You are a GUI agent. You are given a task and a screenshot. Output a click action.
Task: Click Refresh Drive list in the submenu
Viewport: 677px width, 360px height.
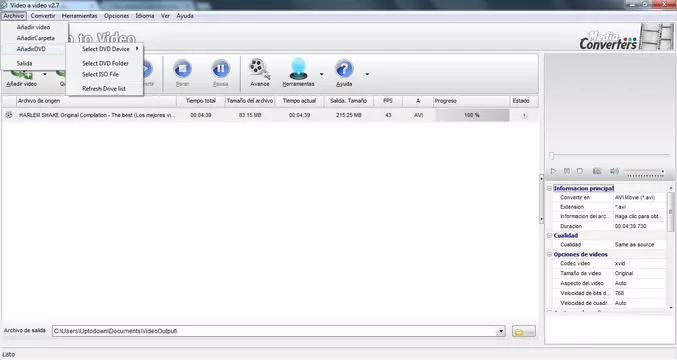tap(105, 88)
